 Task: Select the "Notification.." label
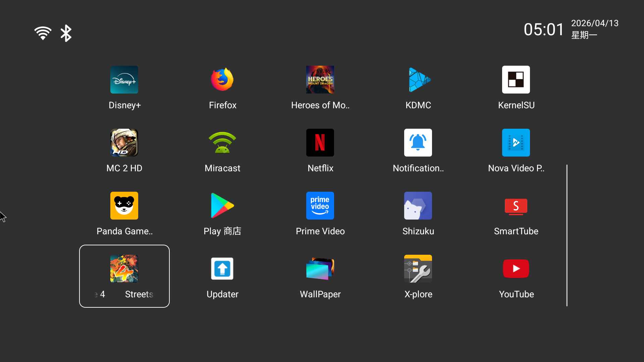click(418, 168)
